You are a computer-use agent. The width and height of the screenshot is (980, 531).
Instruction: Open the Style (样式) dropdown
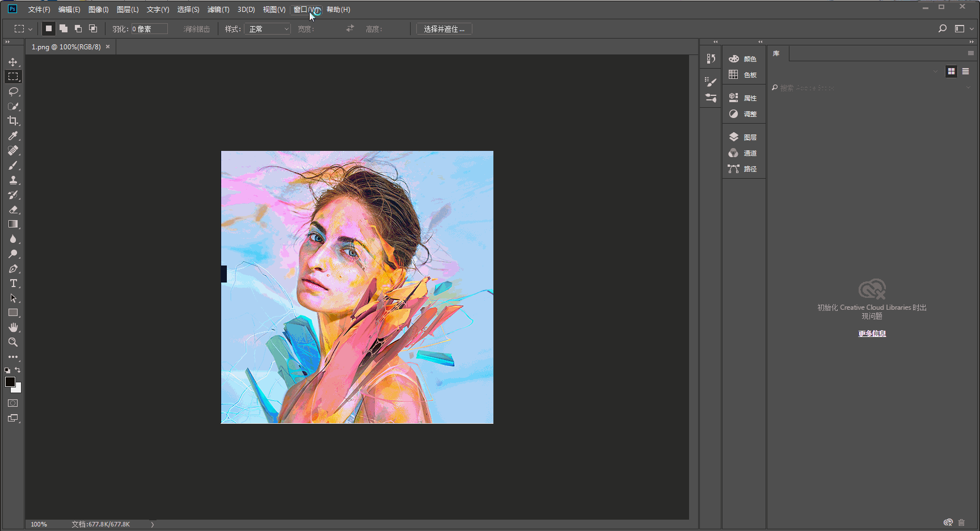pos(267,29)
